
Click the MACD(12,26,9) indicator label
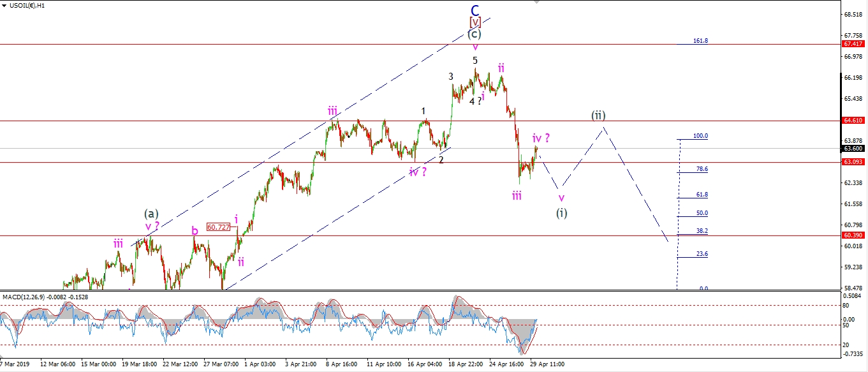(45, 297)
